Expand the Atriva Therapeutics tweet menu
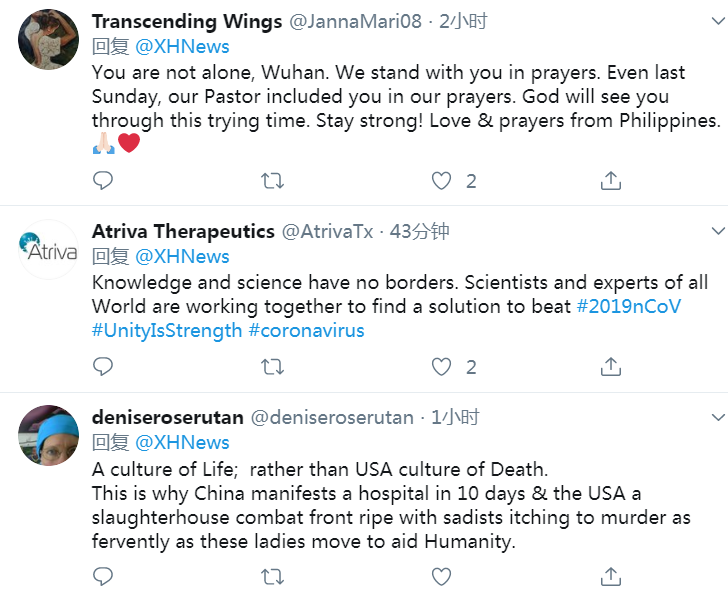The height and width of the screenshot is (595, 728). click(x=717, y=231)
